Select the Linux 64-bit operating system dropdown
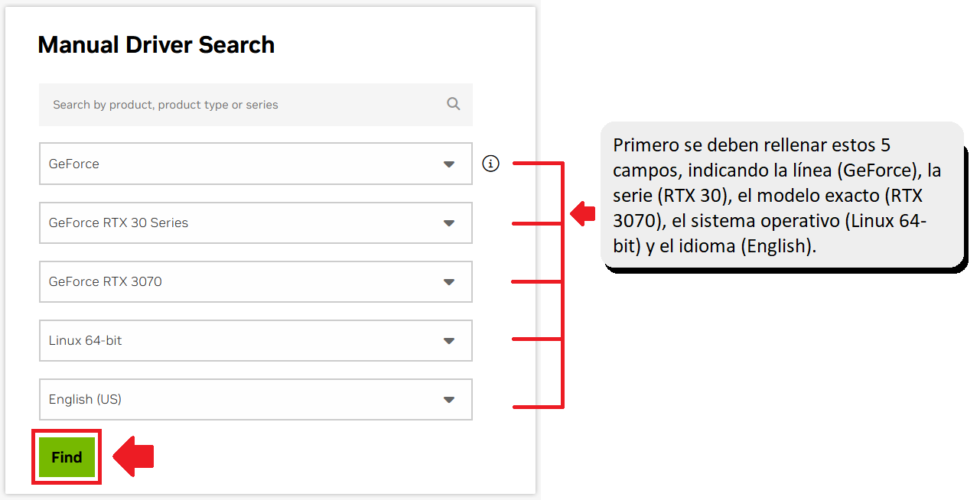Image resolution: width=980 pixels, height=500 pixels. pyautogui.click(x=256, y=340)
